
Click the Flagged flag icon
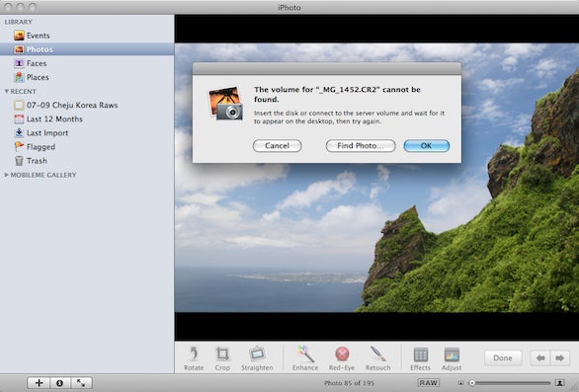pyautogui.click(x=19, y=146)
